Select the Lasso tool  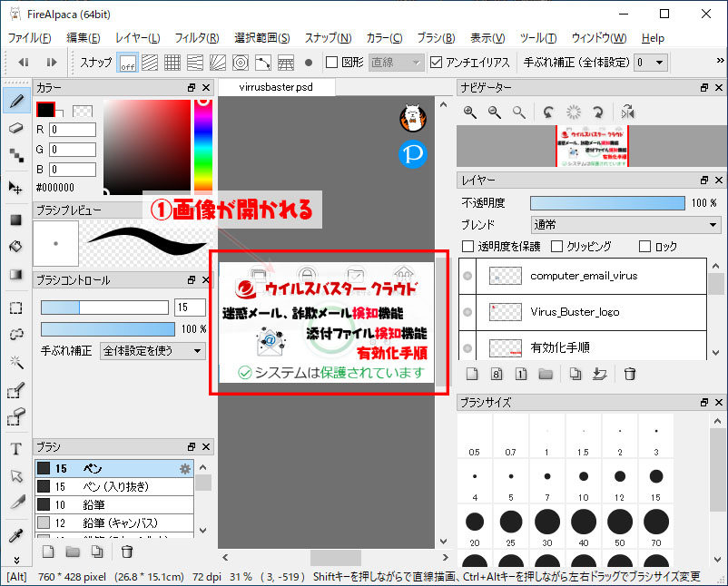pos(16,334)
